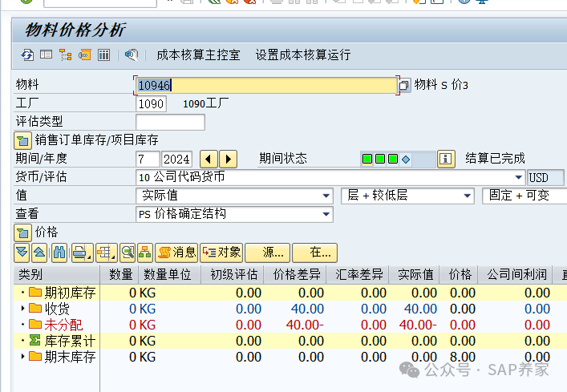Viewport: 567px width, 392px height.
Task: Click the period status information icon
Action: [446, 159]
